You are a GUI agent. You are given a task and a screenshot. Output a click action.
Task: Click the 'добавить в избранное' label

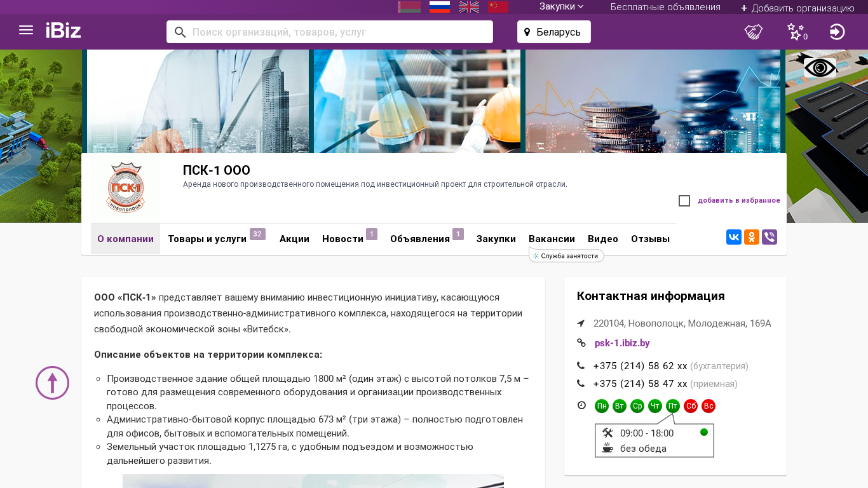tap(739, 201)
